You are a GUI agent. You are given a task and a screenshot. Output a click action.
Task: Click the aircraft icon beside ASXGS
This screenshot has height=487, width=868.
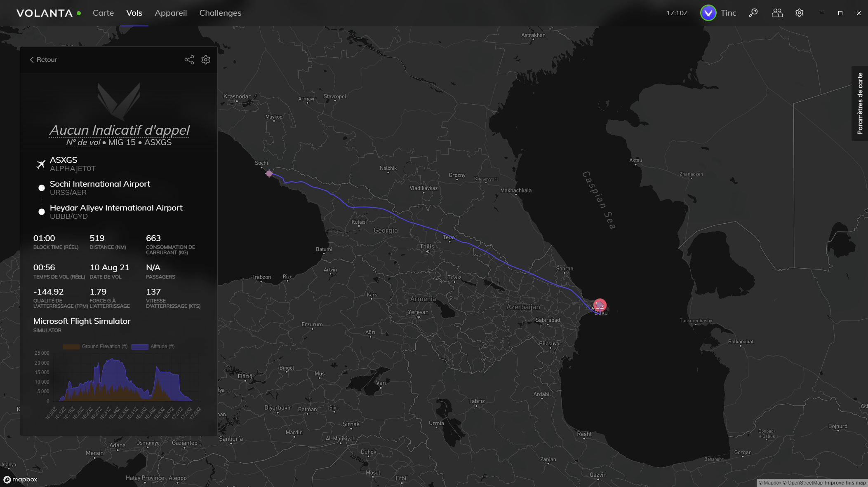pyautogui.click(x=41, y=164)
